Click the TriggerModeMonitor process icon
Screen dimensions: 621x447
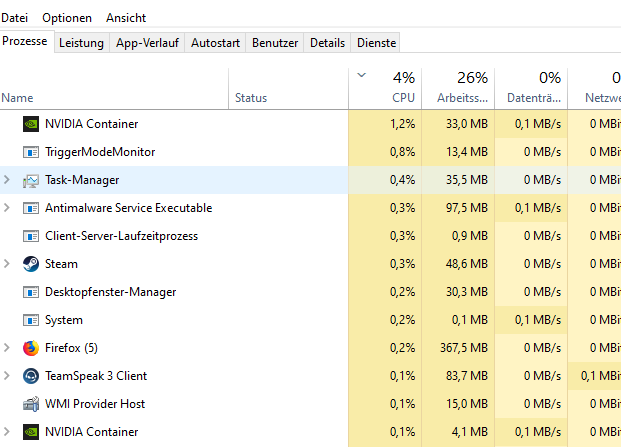[30, 152]
